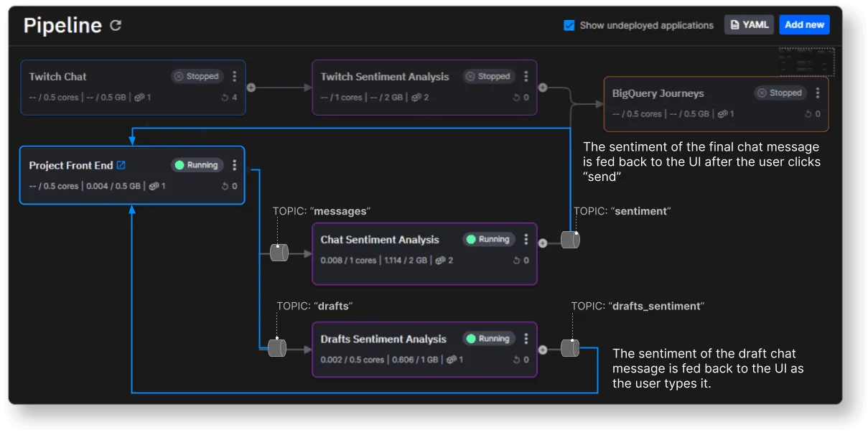Select the Project Front End title
Image resolution: width=868 pixels, height=440 pixels.
(71, 165)
